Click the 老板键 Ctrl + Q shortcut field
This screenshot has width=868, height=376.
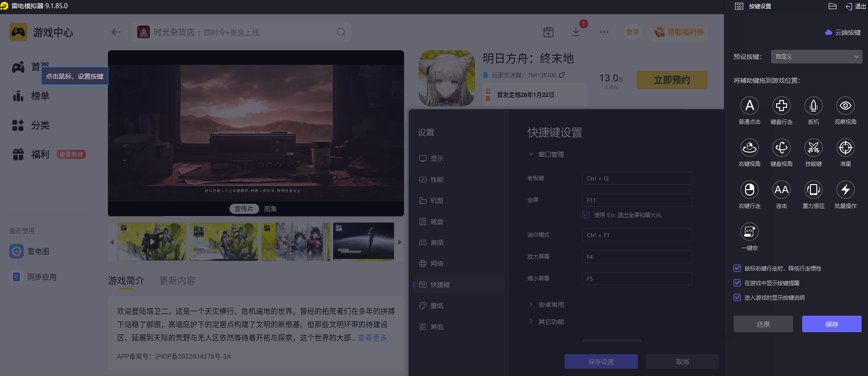[636, 178]
